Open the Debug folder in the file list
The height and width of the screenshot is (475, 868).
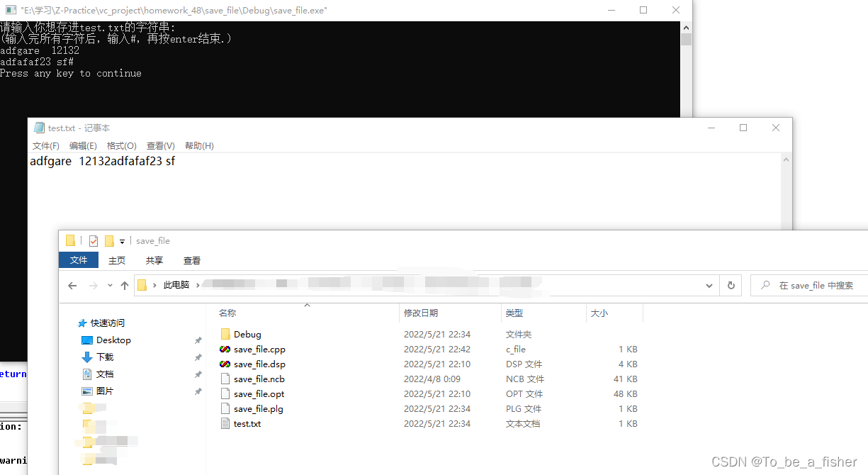coord(240,334)
